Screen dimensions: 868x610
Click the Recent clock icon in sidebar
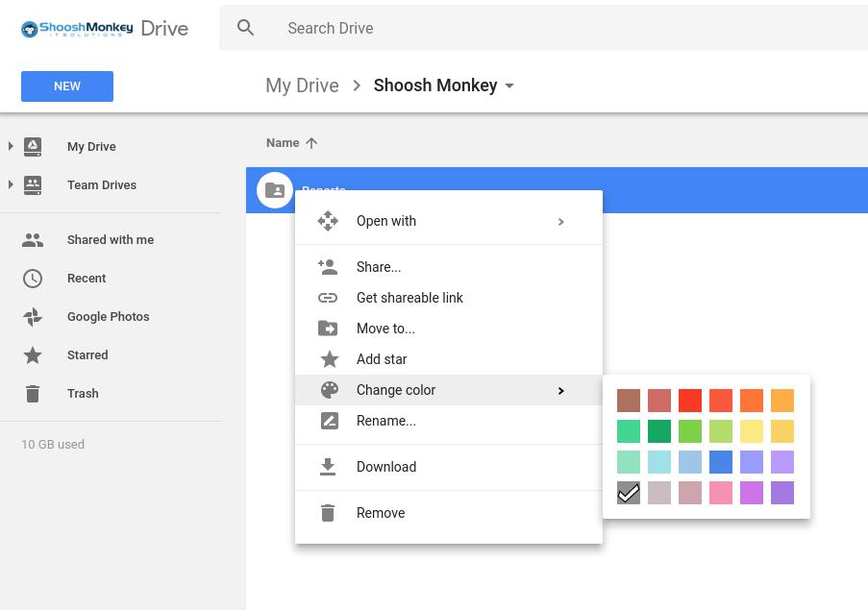click(33, 279)
